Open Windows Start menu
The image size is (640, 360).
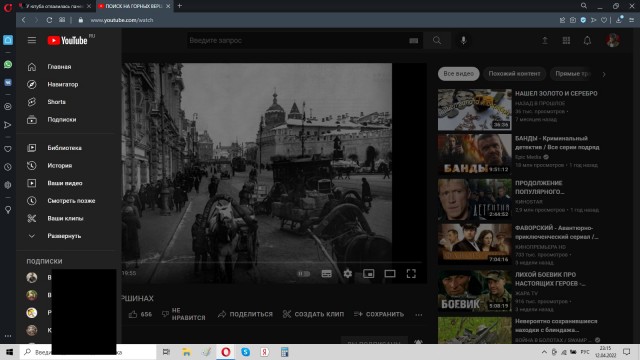click(x=9, y=352)
